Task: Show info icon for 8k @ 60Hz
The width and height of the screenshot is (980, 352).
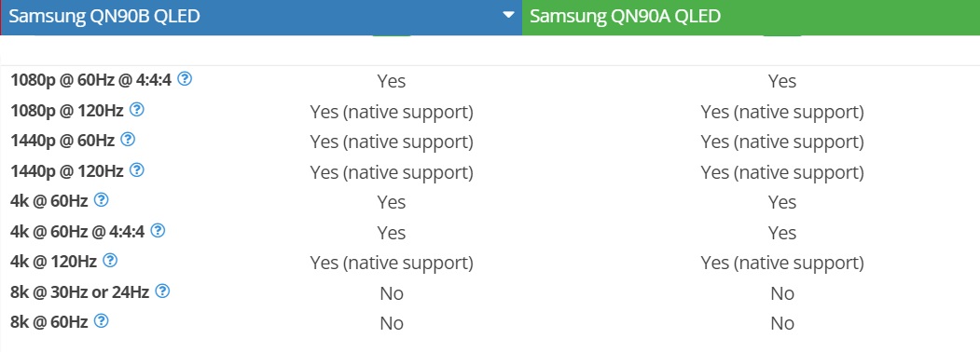Action: point(102,321)
